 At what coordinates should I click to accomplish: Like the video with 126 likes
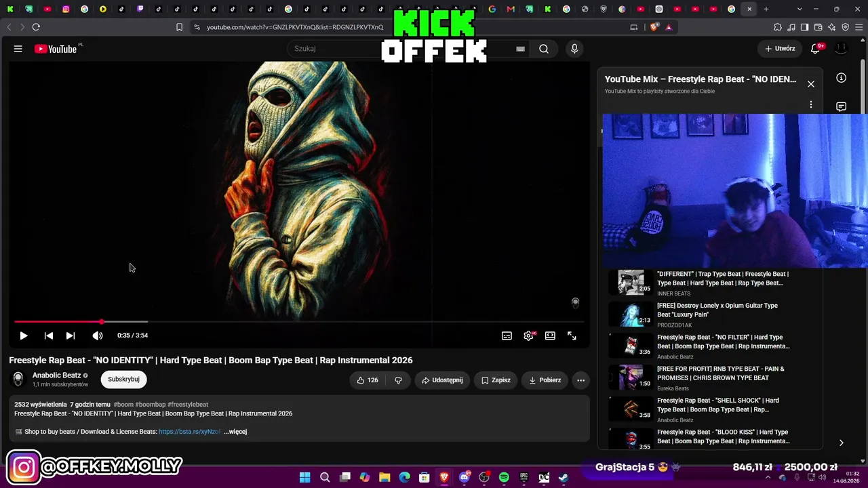368,380
